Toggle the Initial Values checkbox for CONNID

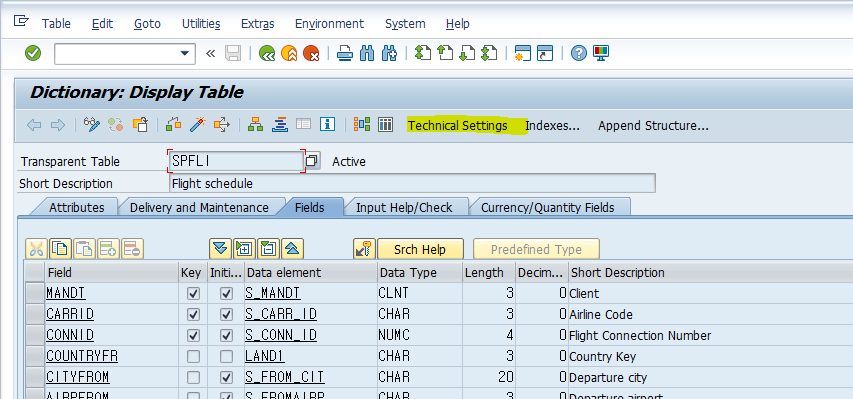click(226, 335)
